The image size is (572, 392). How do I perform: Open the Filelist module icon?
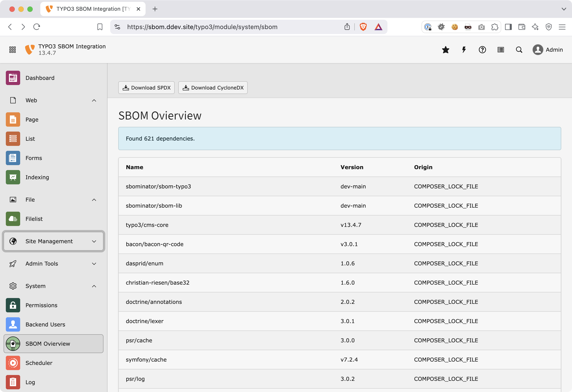[13, 219]
